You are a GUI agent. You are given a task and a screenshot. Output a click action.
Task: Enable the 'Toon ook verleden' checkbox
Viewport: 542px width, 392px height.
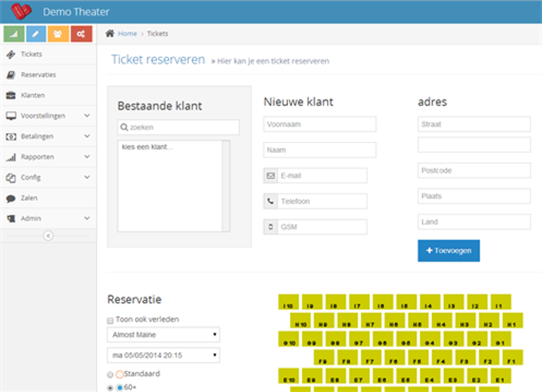point(110,319)
